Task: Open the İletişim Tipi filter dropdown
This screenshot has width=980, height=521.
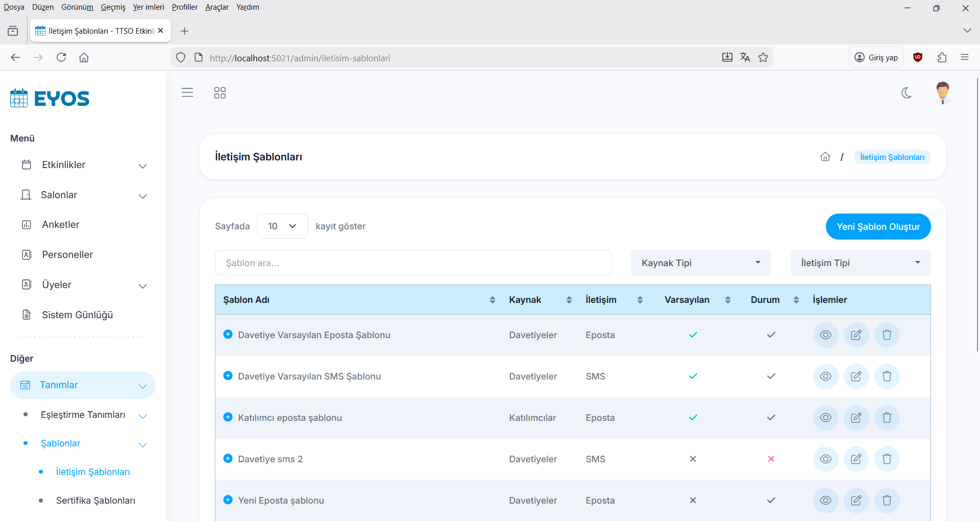Action: 860,263
